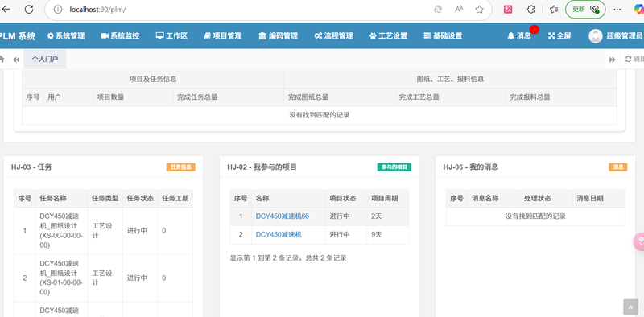Open 基础设置 menu
Image resolution: width=644 pixels, height=317 pixels.
click(x=443, y=35)
